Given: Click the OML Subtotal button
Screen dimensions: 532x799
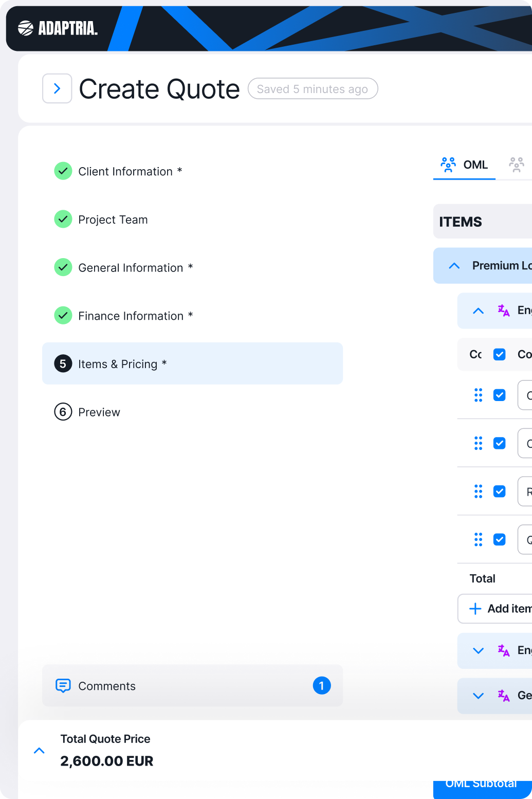Looking at the screenshot, I should pos(483,789).
